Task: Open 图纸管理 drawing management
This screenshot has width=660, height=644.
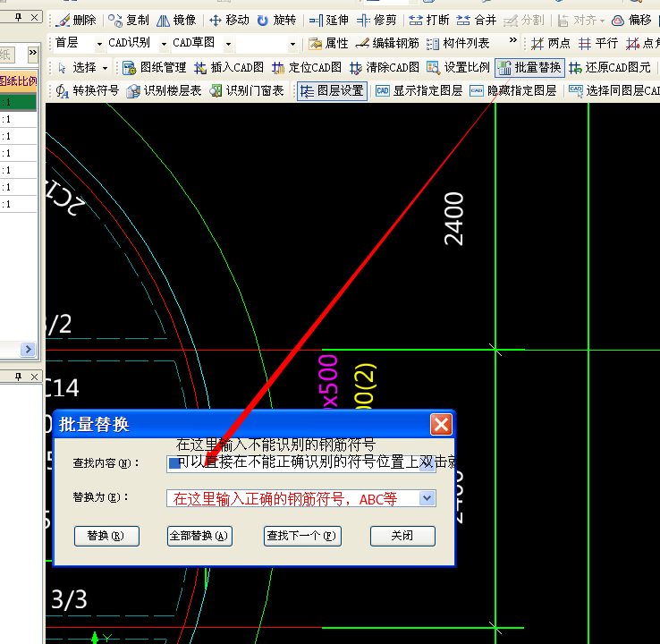Action: [154, 67]
